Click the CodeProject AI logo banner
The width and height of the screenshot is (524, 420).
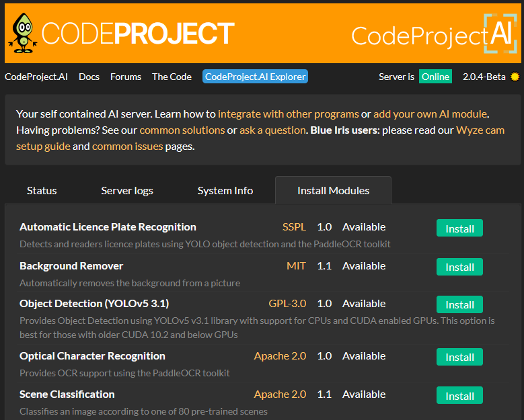tap(435, 34)
